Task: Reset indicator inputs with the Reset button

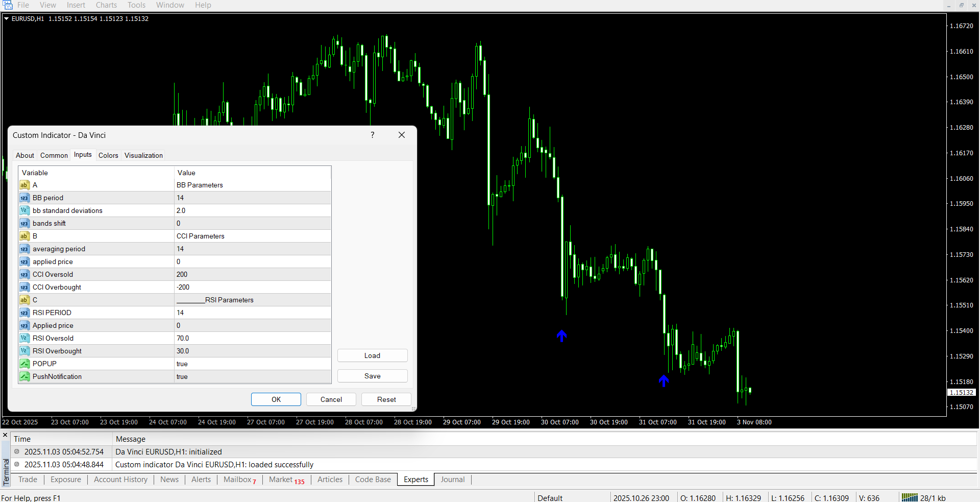Action: 386,399
